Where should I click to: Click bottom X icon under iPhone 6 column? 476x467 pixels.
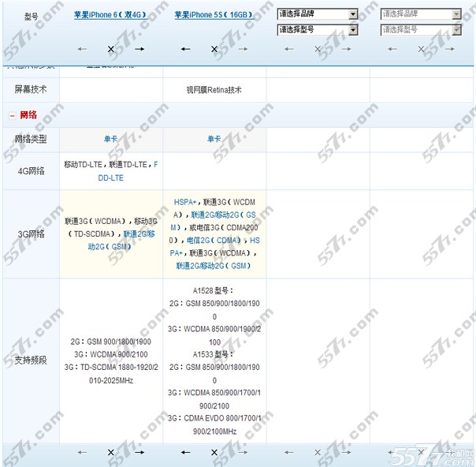coord(111,453)
